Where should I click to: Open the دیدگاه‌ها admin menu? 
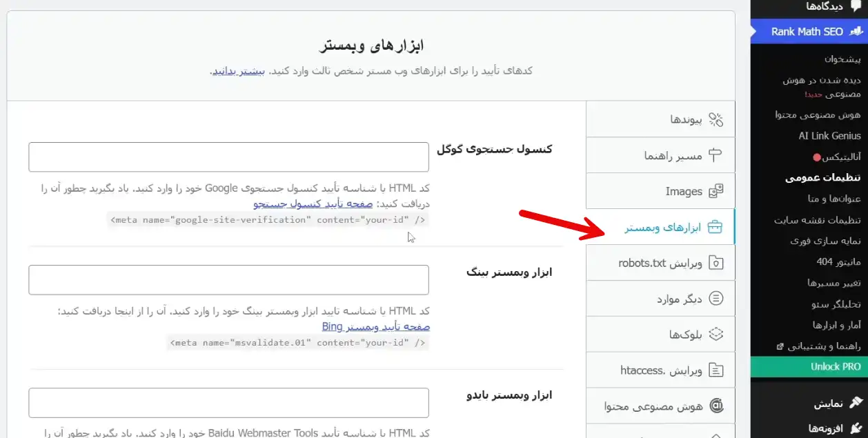pos(809,6)
